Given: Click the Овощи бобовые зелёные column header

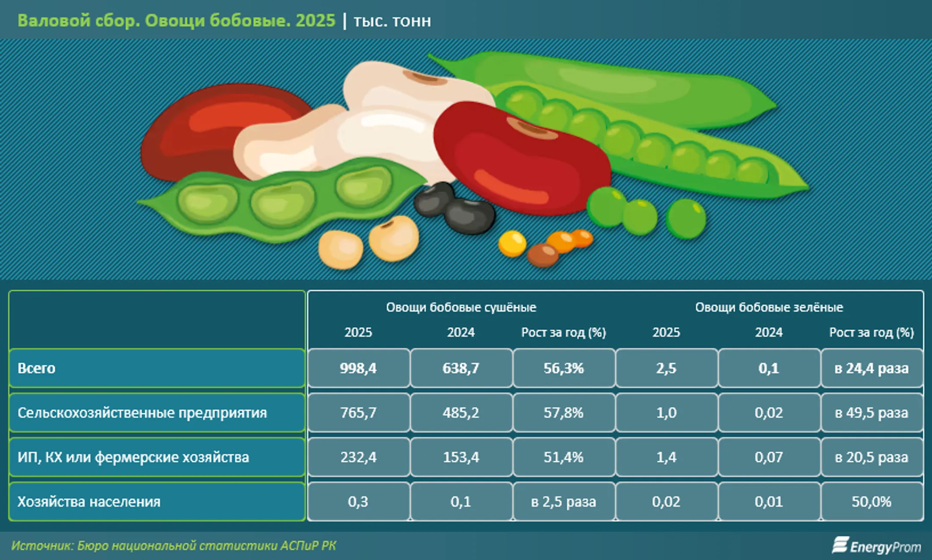Looking at the screenshot, I should (769, 307).
